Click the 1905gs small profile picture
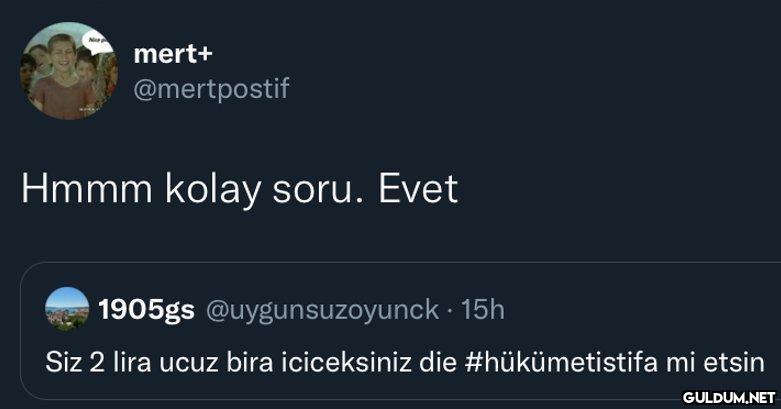The image size is (781, 409). point(66,309)
